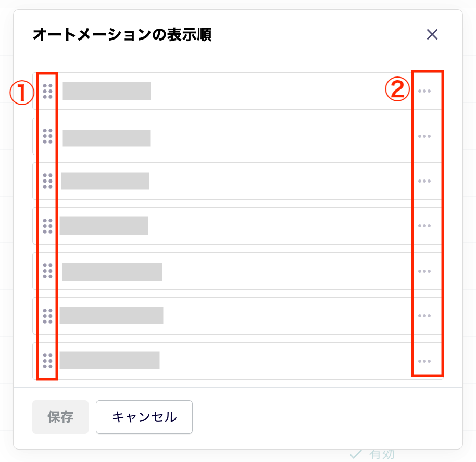Click the drag handle icon on the fourth row
Image resolution: width=476 pixels, height=462 pixels.
point(47,225)
